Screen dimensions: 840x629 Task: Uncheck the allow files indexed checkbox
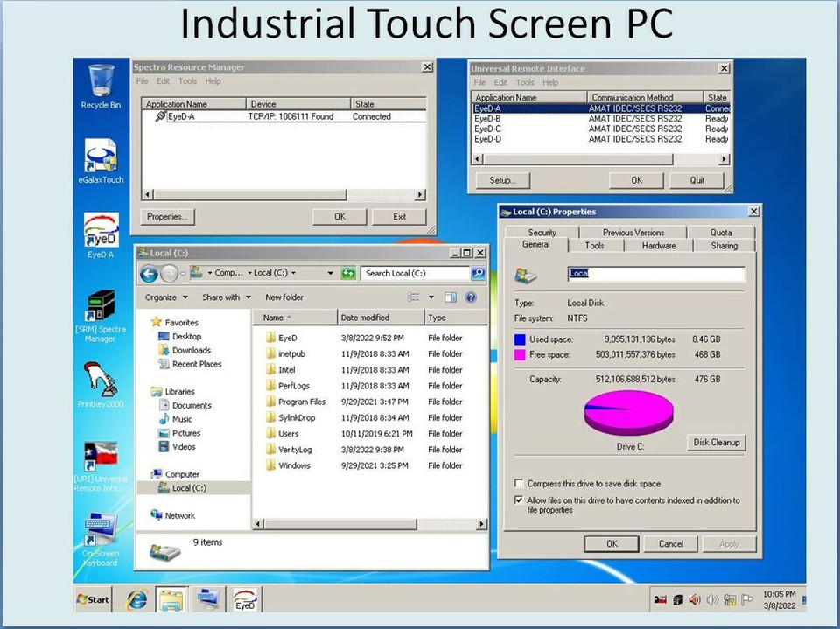pyautogui.click(x=520, y=500)
